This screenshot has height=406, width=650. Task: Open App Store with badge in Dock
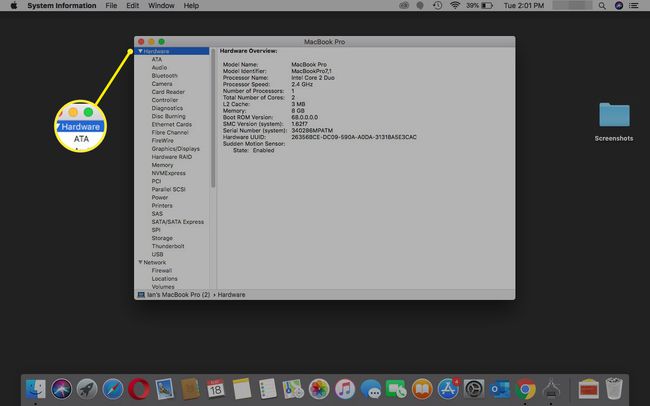click(x=448, y=389)
